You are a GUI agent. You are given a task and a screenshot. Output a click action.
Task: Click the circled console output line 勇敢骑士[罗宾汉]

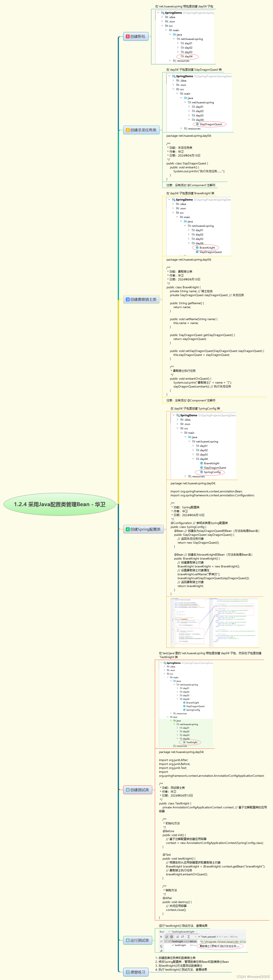point(220,946)
